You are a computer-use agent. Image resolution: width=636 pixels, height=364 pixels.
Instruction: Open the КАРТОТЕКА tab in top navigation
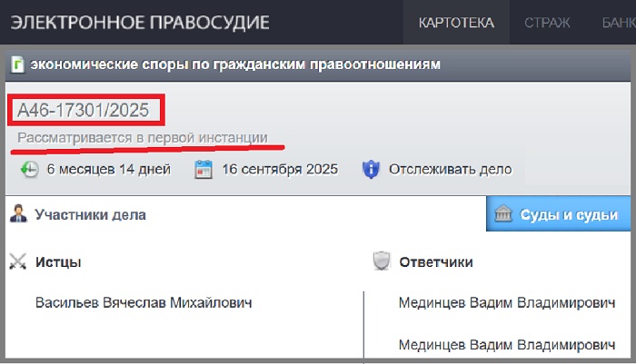(x=456, y=22)
